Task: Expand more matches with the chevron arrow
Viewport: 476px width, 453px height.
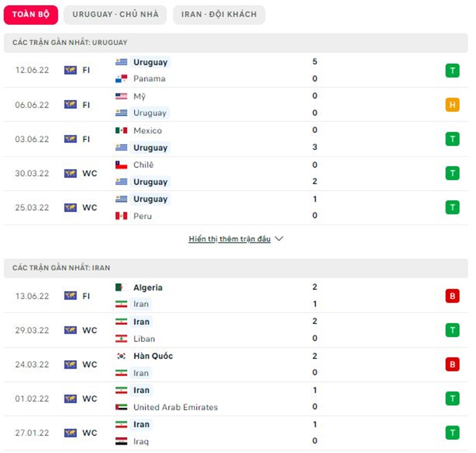Action: coord(279,239)
